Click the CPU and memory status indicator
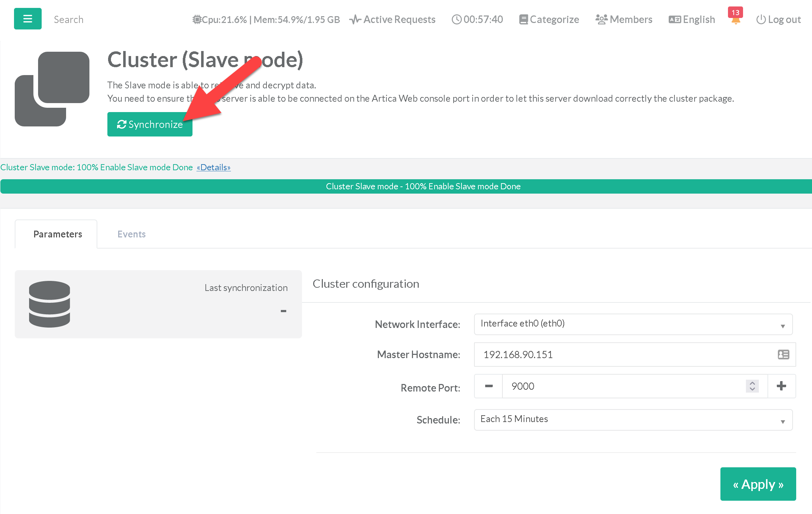The image size is (812, 514). pos(266,19)
